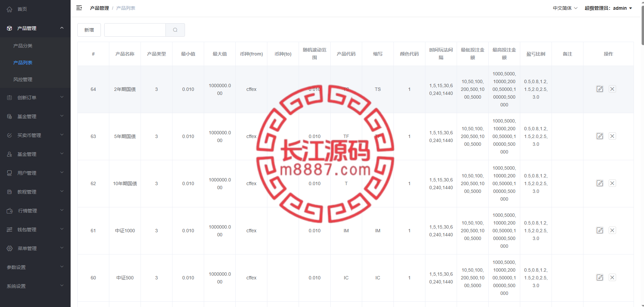The height and width of the screenshot is (307, 644).
Task: Click the 用户管理 sidebar icon
Action: click(9, 173)
